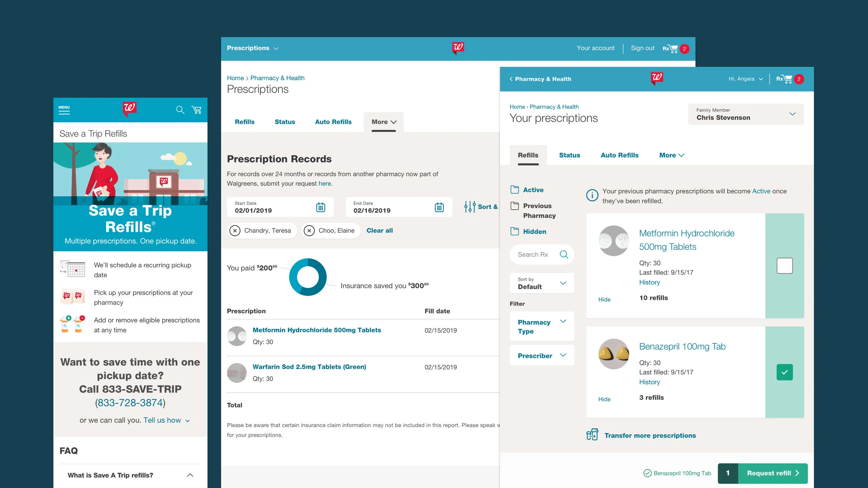Click the Transfer more prescriptions icon

tap(592, 435)
